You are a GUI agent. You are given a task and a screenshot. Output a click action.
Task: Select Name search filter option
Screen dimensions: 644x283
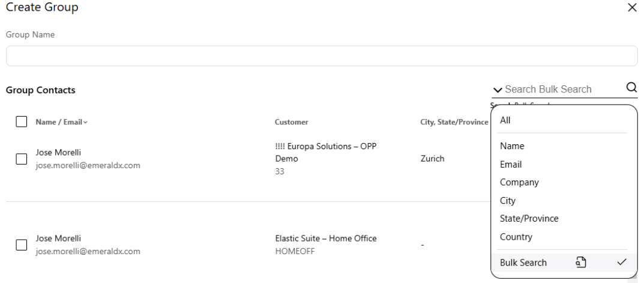pos(511,145)
